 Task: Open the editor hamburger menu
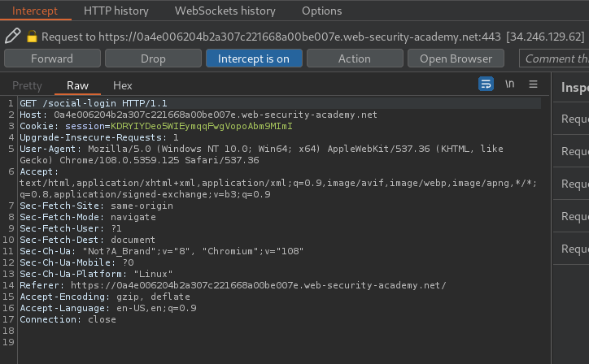tap(533, 84)
